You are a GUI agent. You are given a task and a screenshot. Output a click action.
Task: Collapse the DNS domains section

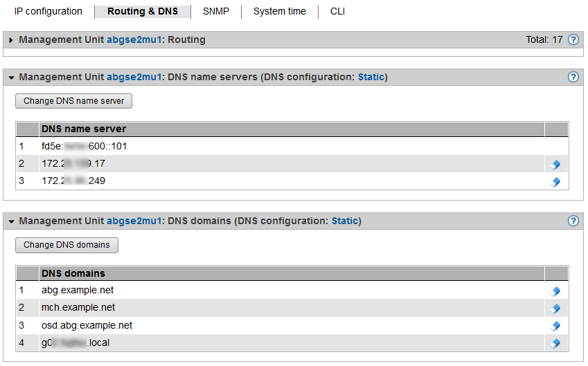pyautogui.click(x=11, y=221)
